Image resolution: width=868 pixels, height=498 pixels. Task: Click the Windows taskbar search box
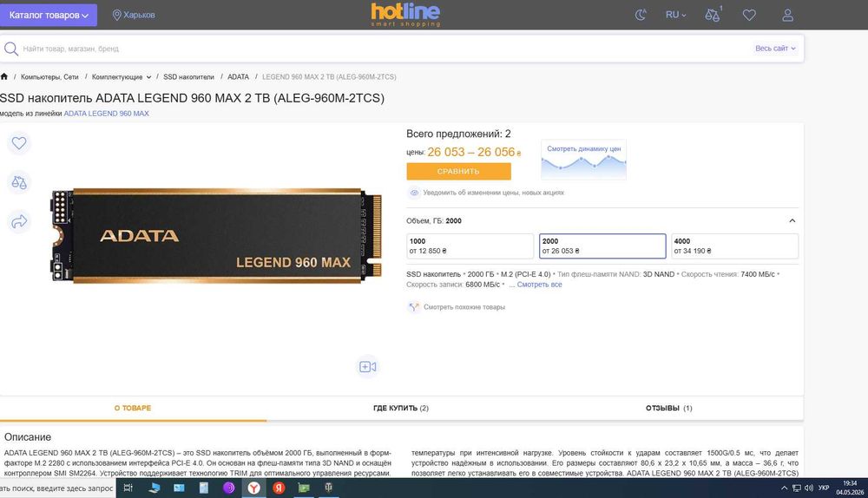(x=57, y=488)
